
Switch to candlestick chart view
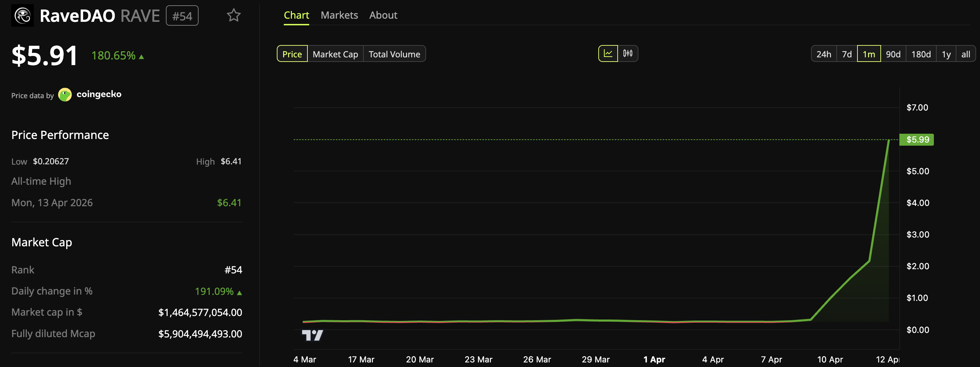point(628,53)
